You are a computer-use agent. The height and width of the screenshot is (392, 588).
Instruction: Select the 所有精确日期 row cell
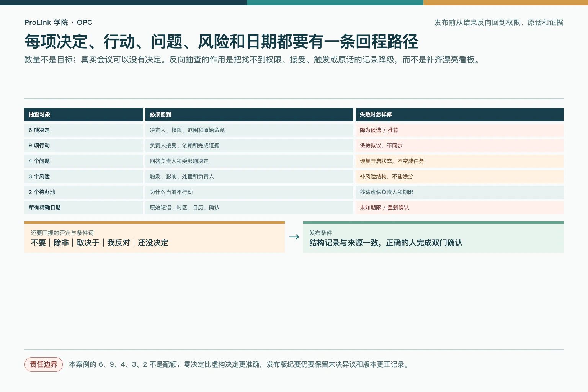(84, 207)
